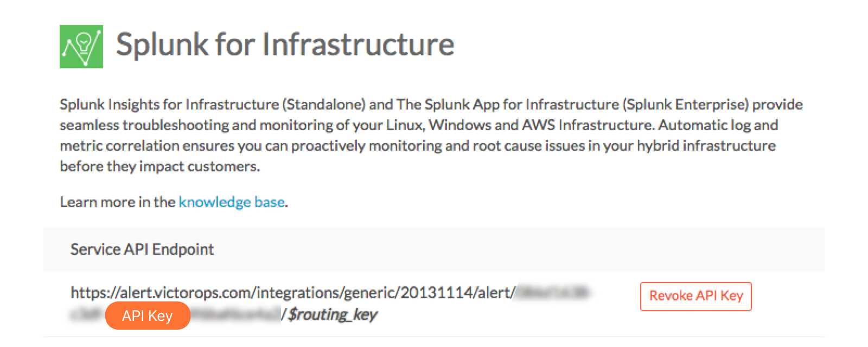868x347 pixels.
Task: Click the green Splunk for Infrastructure logo
Action: click(81, 46)
